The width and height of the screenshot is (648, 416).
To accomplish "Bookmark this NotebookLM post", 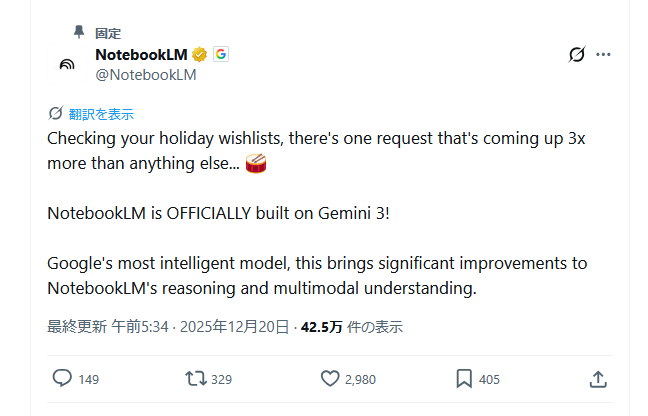I will tap(464, 379).
